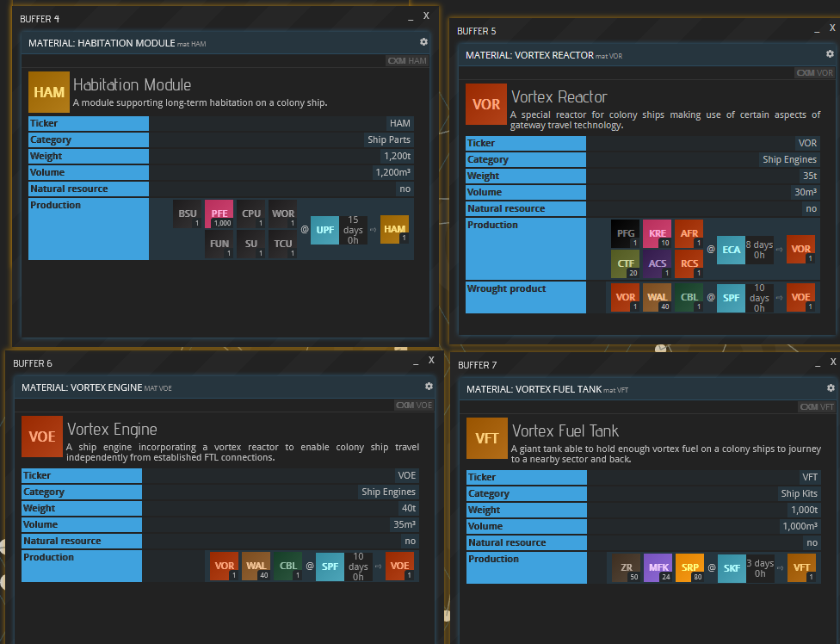Open the KRE material in Vortex Reactor production

pos(658,233)
